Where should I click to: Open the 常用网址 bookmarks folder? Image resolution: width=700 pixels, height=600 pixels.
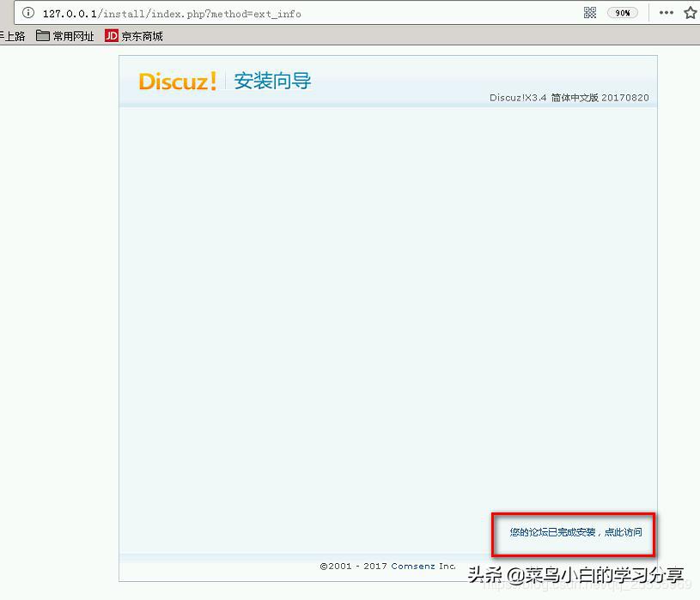65,36
